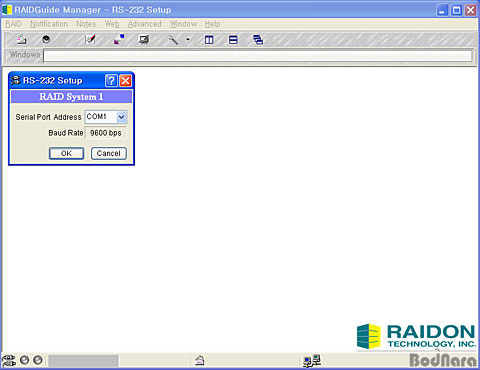This screenshot has width=480, height=370.
Task: Click the Windows address input field
Action: click(258, 56)
